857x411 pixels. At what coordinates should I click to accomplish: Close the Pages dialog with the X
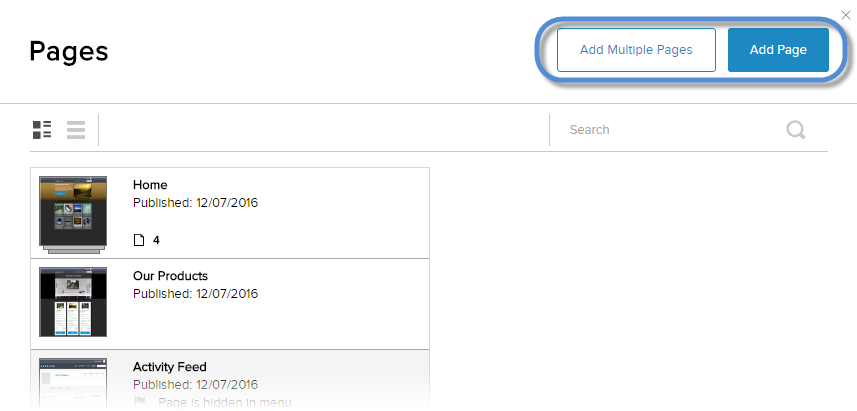click(x=848, y=14)
